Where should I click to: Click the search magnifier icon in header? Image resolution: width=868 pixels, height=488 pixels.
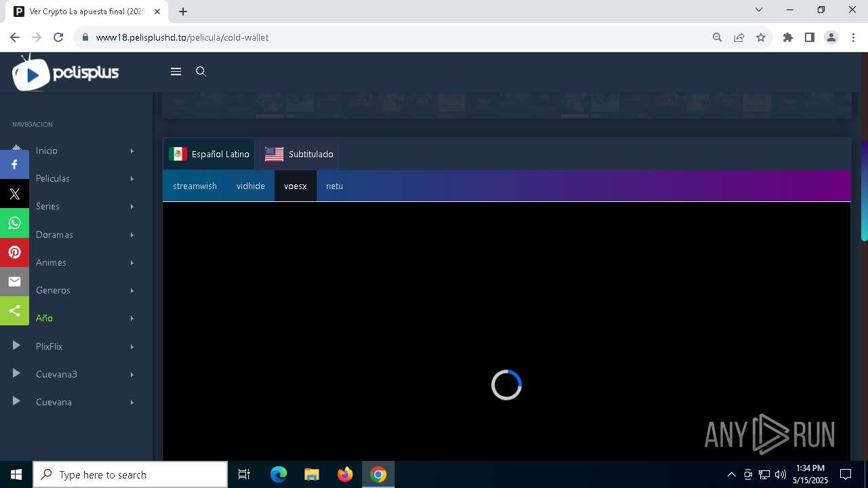click(201, 71)
